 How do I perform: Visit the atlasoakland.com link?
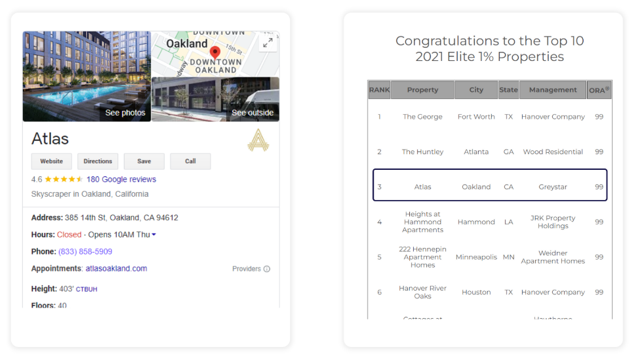(116, 269)
